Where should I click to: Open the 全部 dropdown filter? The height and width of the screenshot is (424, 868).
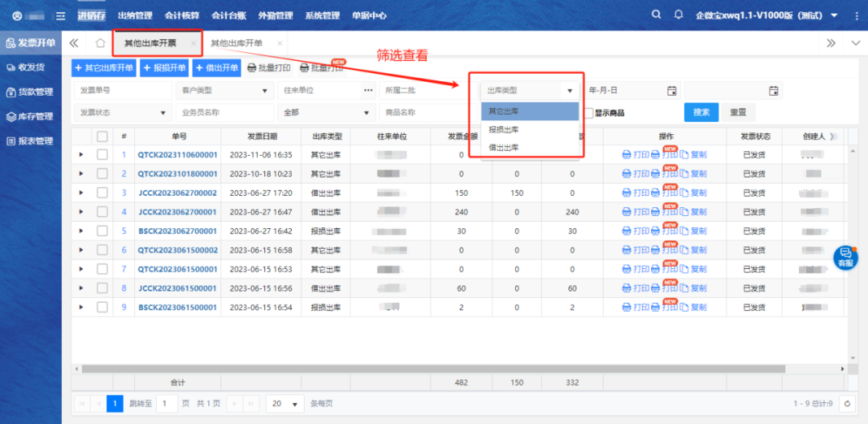point(326,112)
